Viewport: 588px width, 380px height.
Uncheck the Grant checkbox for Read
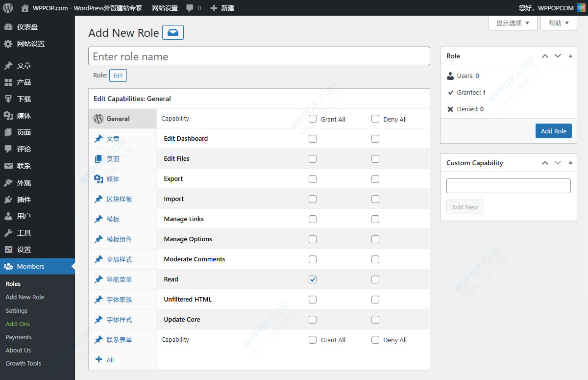[313, 279]
